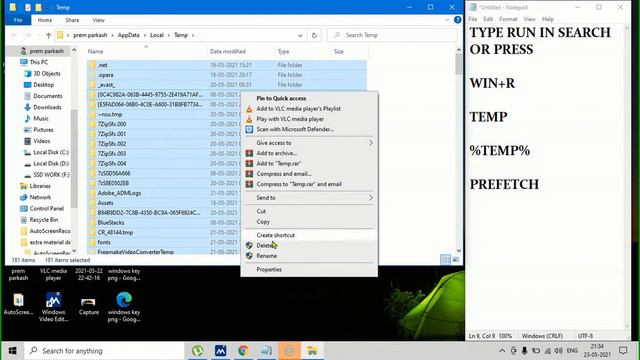Expand the Send to submenu
640x360 pixels.
tap(309, 198)
